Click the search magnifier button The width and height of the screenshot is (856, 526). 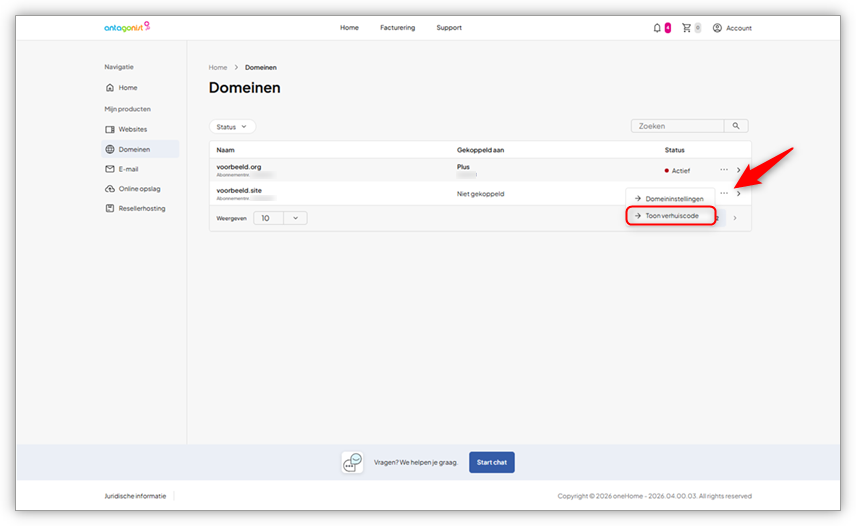coord(736,126)
